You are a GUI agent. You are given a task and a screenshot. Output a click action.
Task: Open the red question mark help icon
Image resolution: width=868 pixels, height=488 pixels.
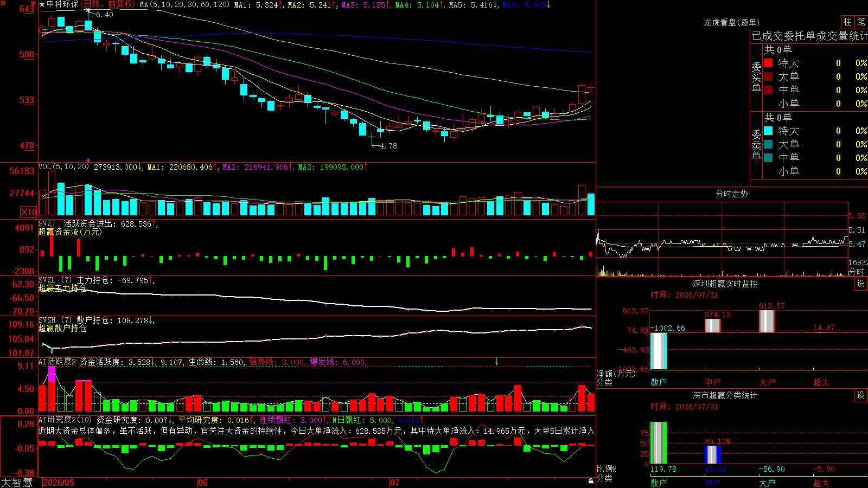click(33, 4)
